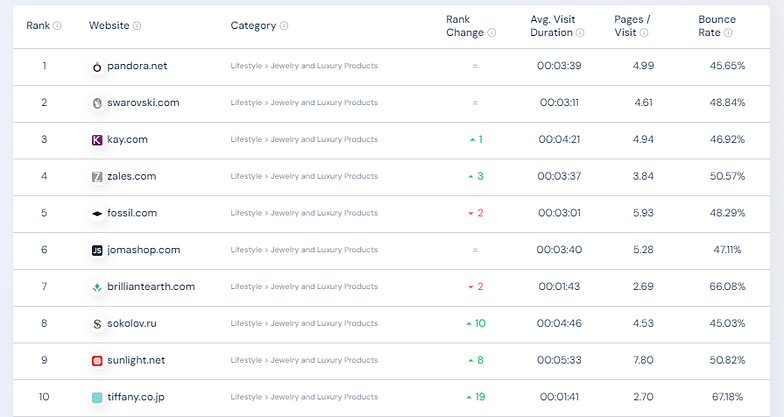
Task: Click the green up arrow for kay.com
Action: point(472,140)
